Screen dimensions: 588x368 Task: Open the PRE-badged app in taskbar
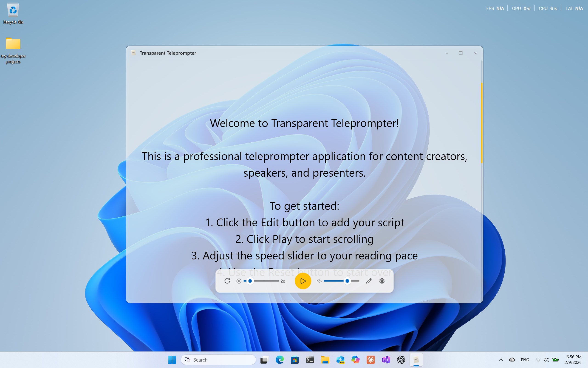point(340,360)
